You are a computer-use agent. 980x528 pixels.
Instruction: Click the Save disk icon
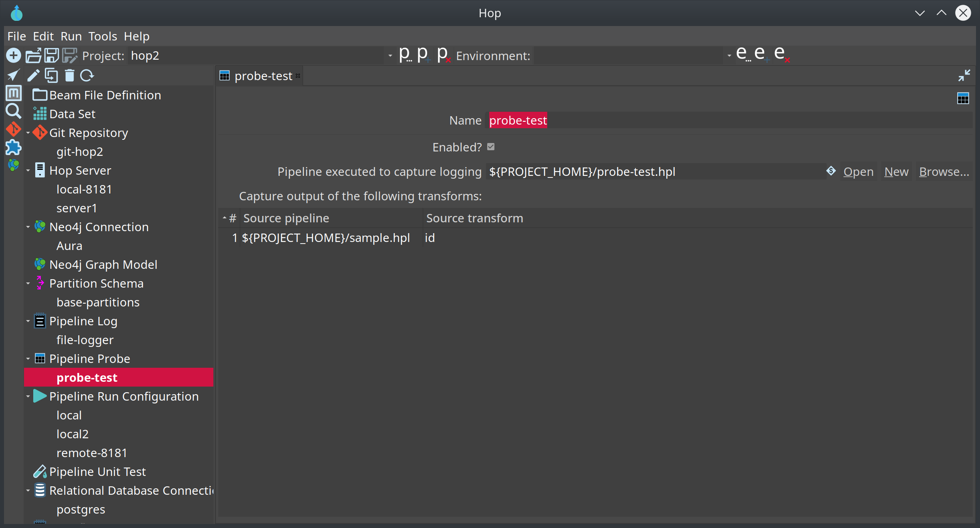click(51, 55)
